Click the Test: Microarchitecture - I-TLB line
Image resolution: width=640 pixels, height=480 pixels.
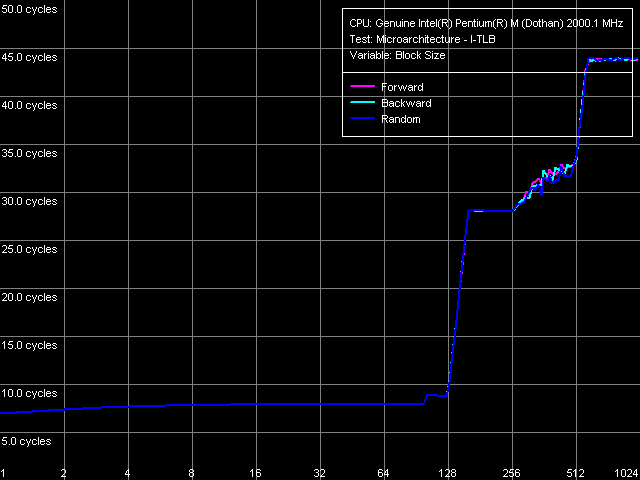(x=422, y=40)
